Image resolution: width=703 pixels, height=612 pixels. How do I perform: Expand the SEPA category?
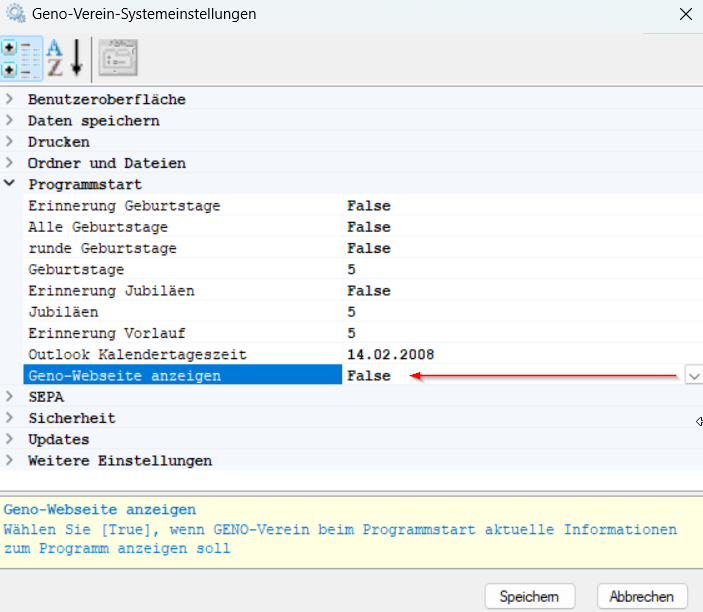9,396
